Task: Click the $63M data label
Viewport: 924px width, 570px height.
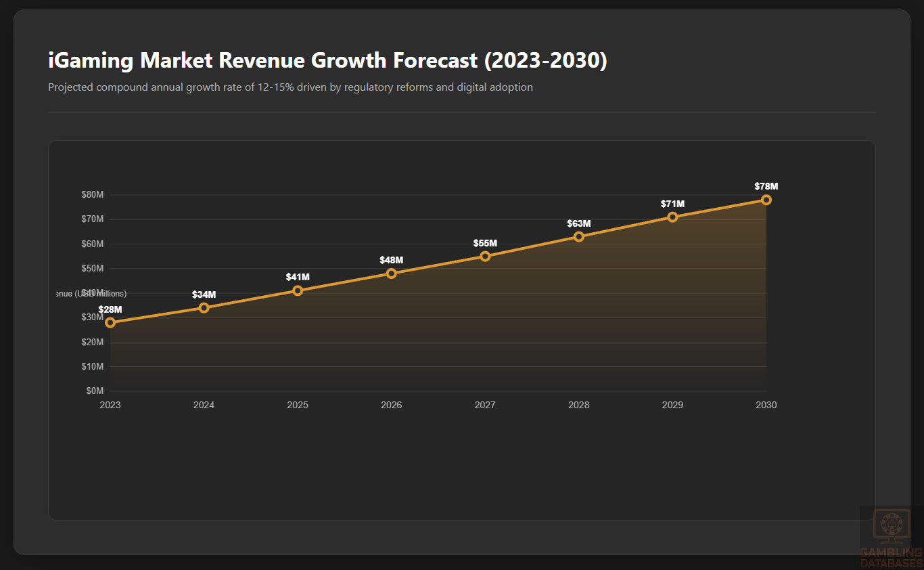Action: click(x=579, y=223)
